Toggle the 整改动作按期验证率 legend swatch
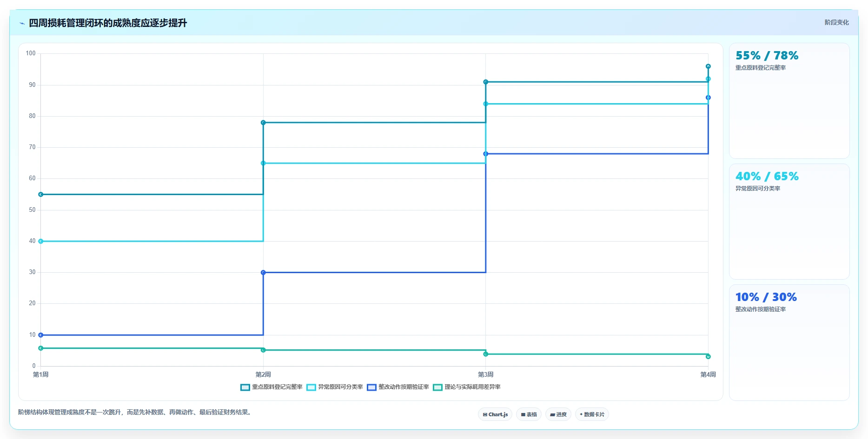868x439 pixels. tap(371, 387)
